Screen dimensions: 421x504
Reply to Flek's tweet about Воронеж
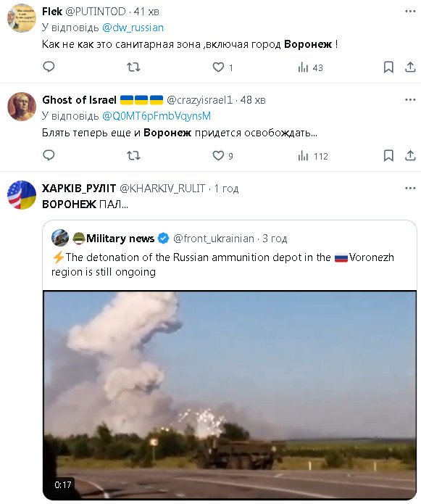pyautogui.click(x=49, y=67)
